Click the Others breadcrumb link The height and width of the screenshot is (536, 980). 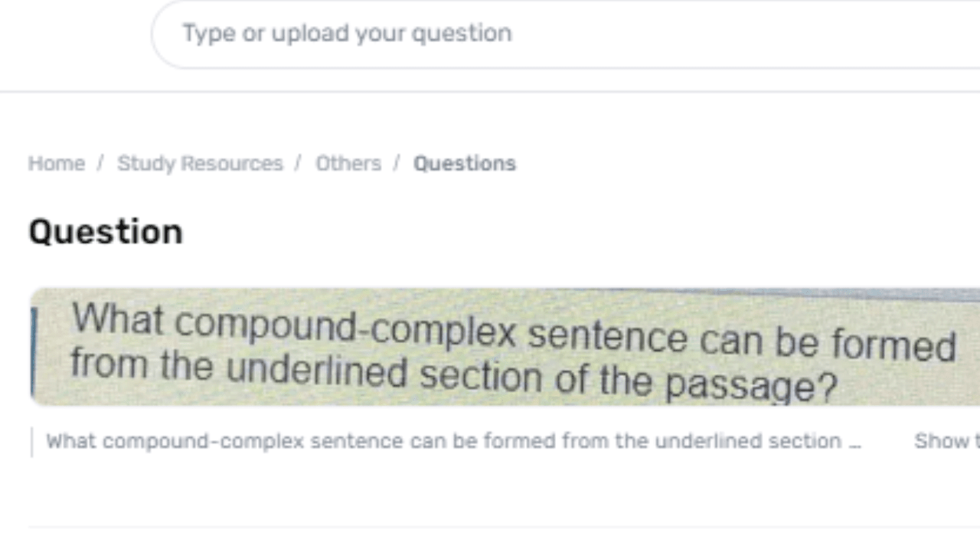348,163
